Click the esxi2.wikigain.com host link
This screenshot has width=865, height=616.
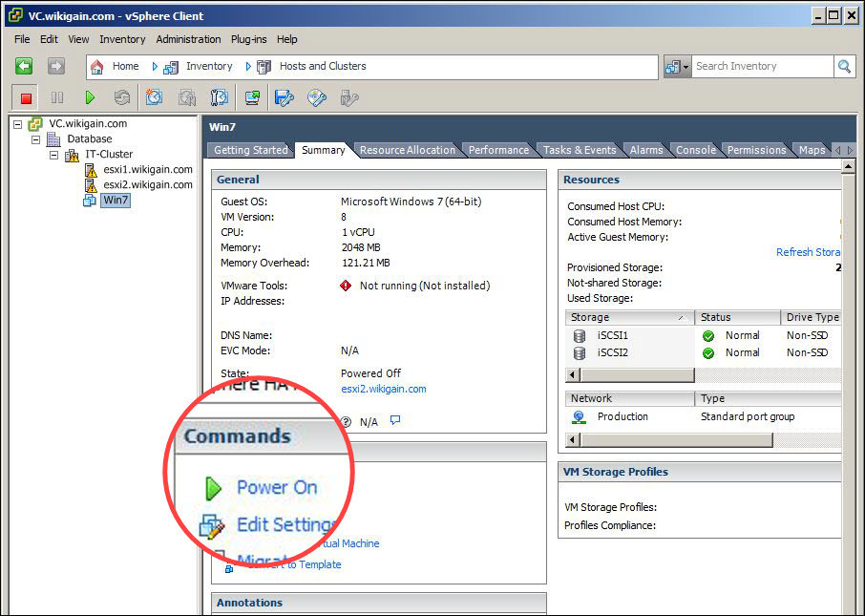[x=384, y=389]
